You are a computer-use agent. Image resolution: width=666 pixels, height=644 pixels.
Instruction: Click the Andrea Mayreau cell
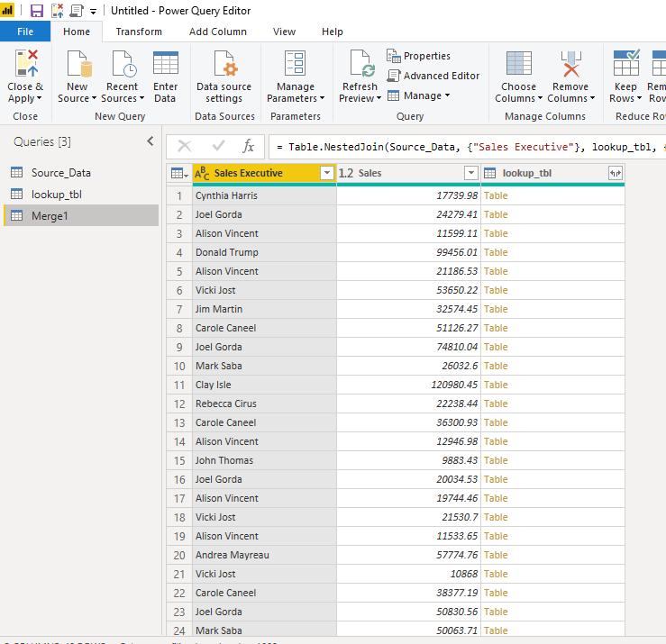(x=264, y=555)
